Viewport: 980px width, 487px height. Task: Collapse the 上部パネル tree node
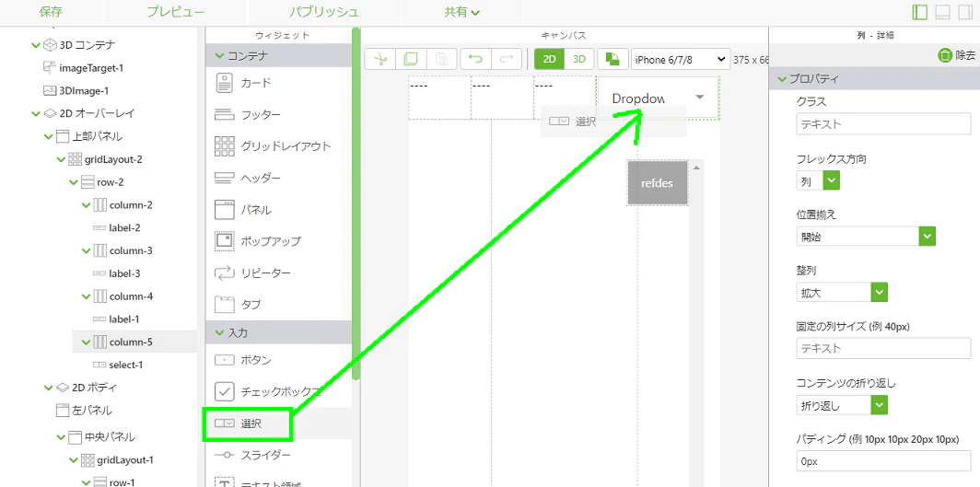48,136
